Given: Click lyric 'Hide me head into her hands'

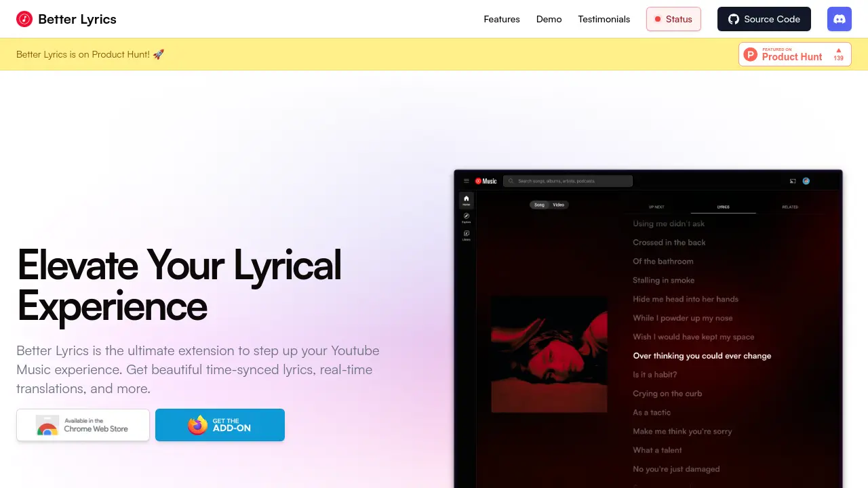Looking at the screenshot, I should [686, 300].
